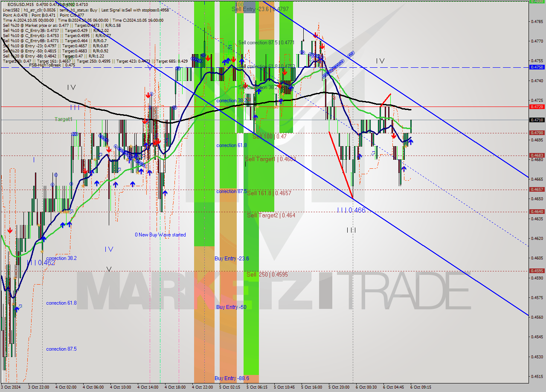Click the 'FSB-HighToBreak | 0.475' label
This screenshot has height=392, width=546.
click(x=52, y=65)
